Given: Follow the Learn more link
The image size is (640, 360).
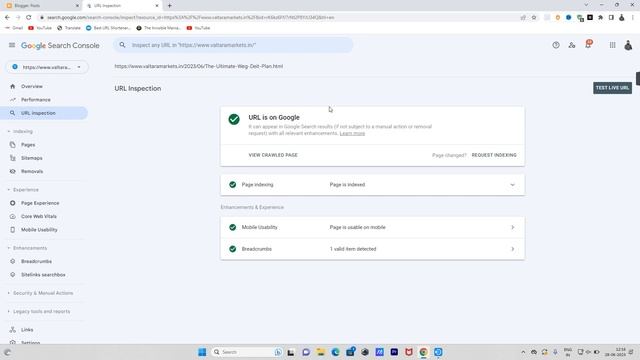Looking at the screenshot, I should point(352,133).
